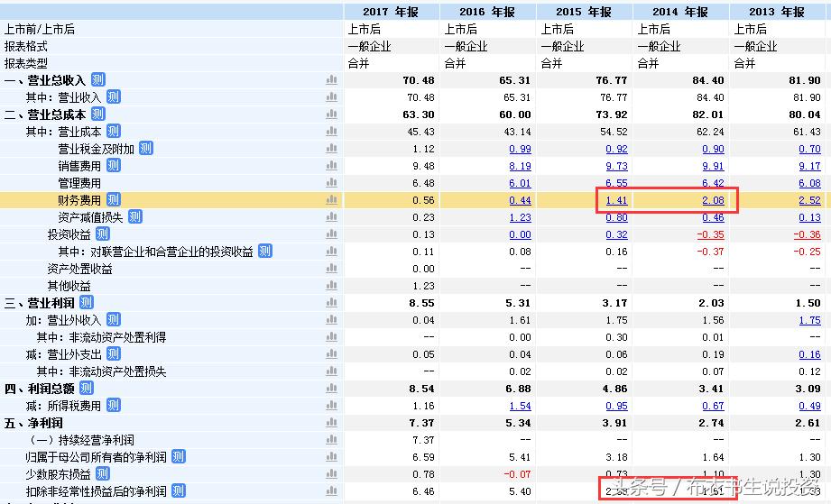Click 测 badge next to 营业总成本

[x=98, y=114]
